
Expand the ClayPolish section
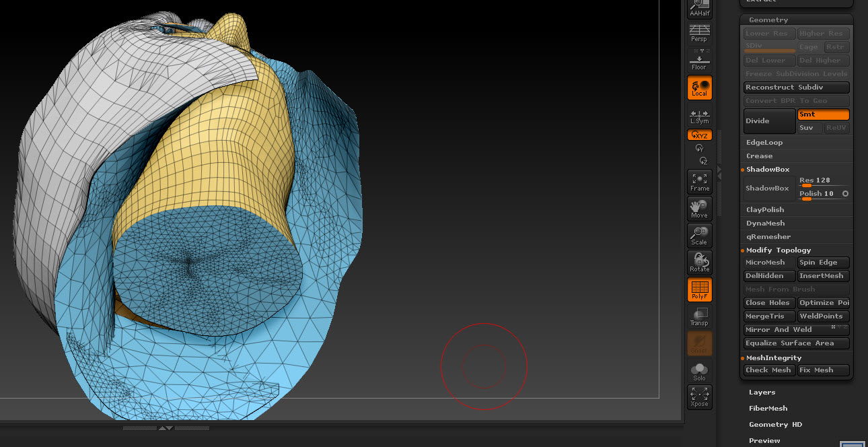[765, 210]
